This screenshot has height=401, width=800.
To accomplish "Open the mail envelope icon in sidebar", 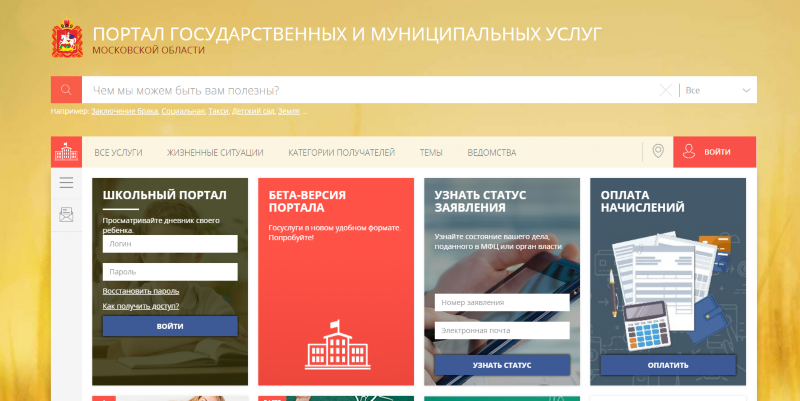I will 66,213.
